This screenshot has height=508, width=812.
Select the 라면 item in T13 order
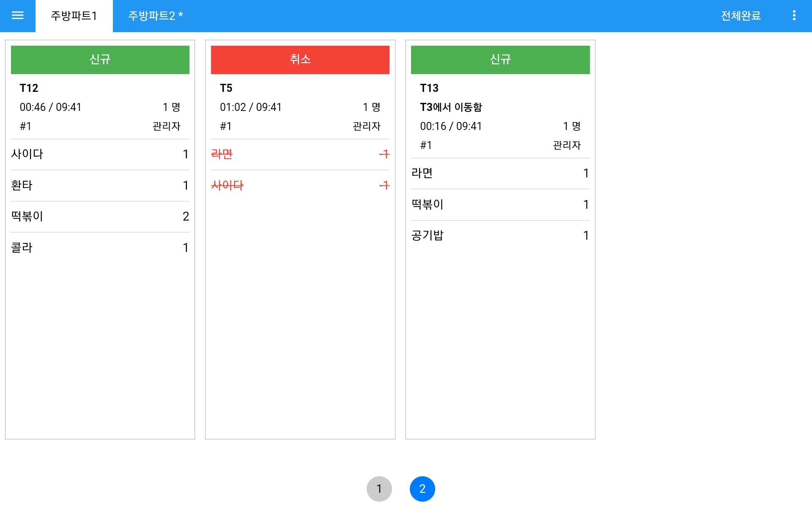point(500,174)
